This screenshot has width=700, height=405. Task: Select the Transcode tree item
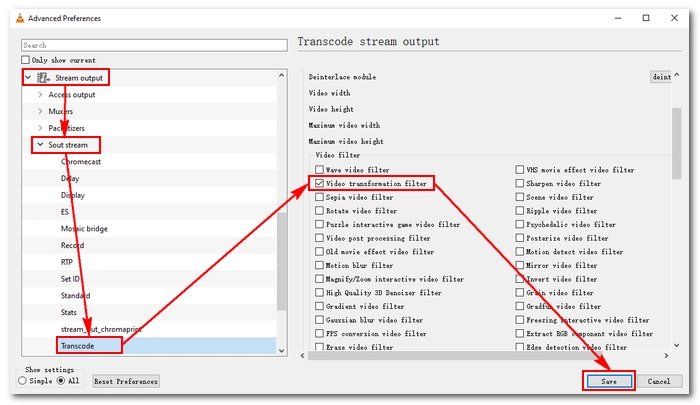point(78,346)
